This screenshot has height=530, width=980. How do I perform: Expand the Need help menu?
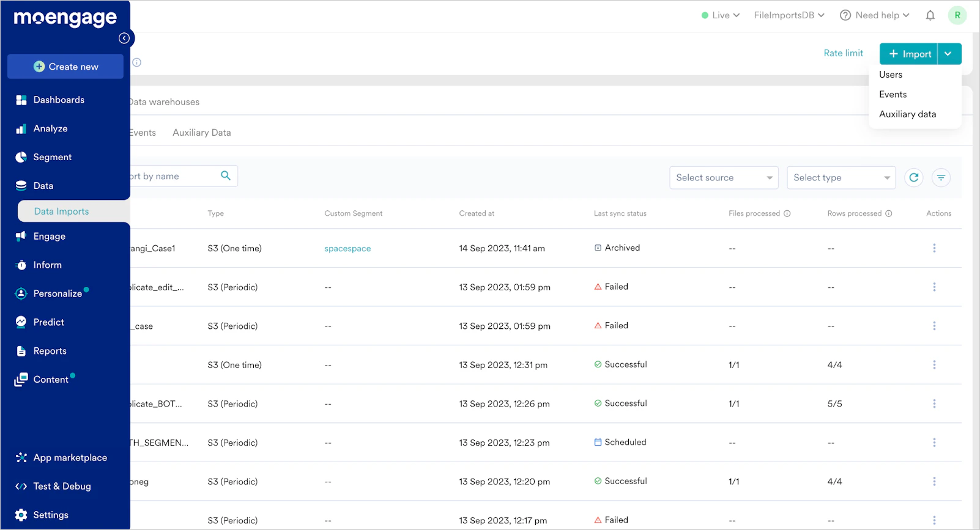[875, 15]
